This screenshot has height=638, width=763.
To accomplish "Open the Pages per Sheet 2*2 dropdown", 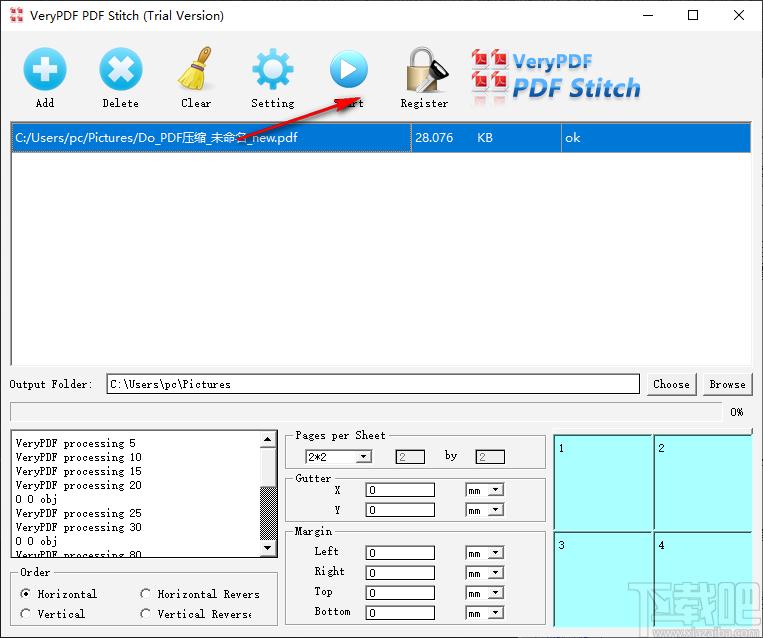I will [363, 456].
